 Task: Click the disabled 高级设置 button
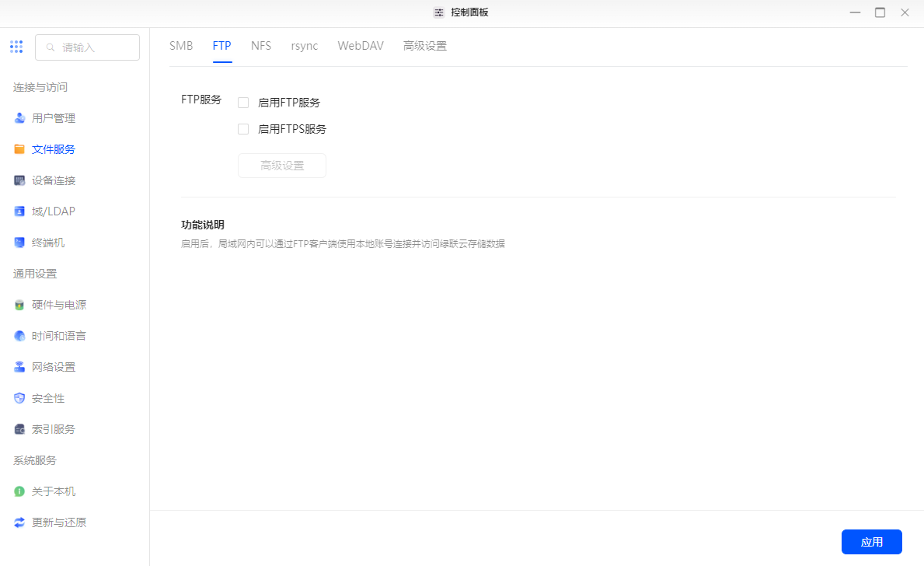click(x=281, y=166)
